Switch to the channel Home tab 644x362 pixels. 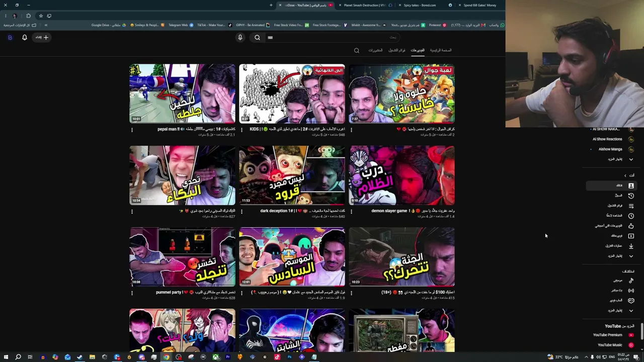441,50
